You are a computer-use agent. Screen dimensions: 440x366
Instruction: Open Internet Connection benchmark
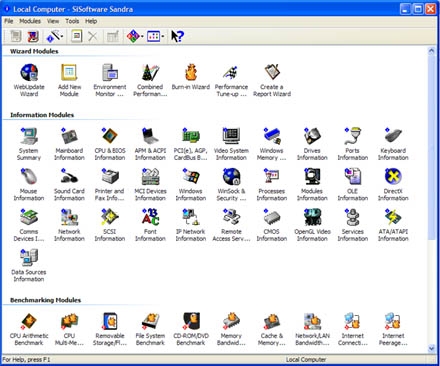tap(353, 329)
